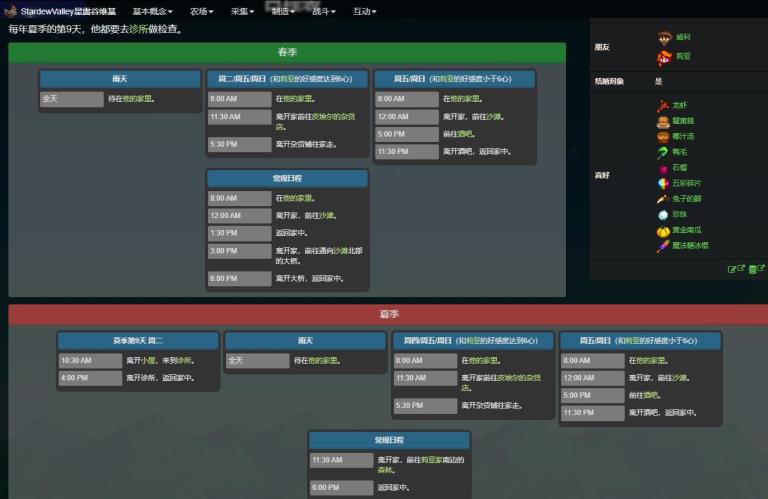Follow 皮埃尔的杂货店 link in summer 11:30 AM row

[x=502, y=383]
